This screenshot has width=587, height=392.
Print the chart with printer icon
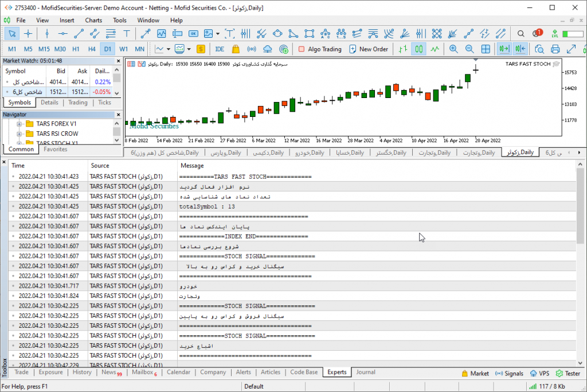click(555, 49)
